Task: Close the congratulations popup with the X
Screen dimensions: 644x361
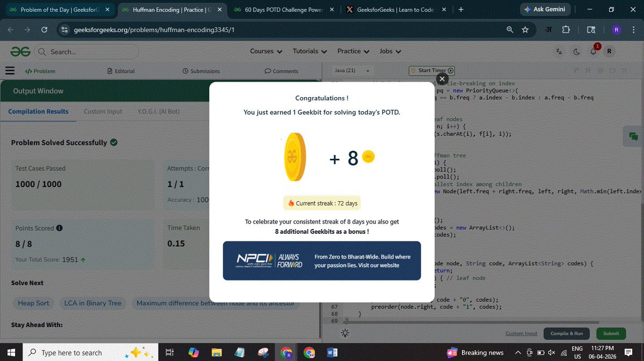Action: pyautogui.click(x=442, y=79)
